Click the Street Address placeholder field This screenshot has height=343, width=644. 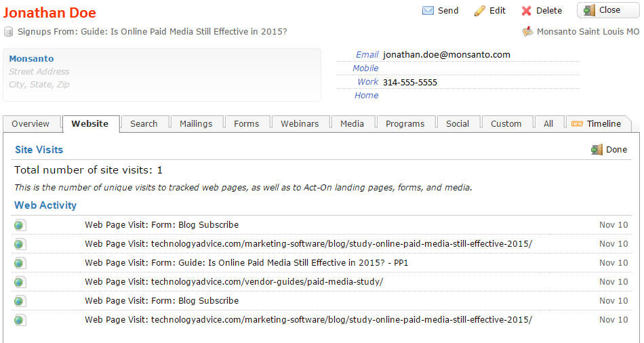[39, 72]
